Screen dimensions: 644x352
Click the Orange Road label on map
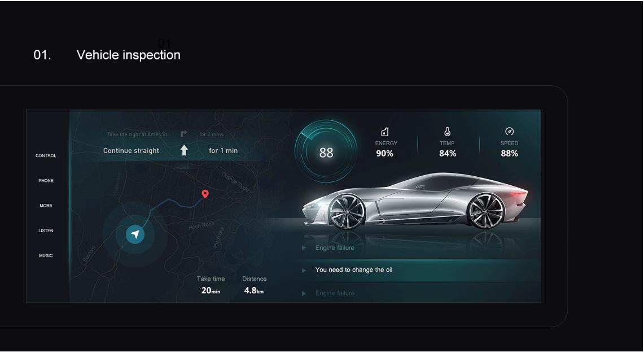point(235,182)
